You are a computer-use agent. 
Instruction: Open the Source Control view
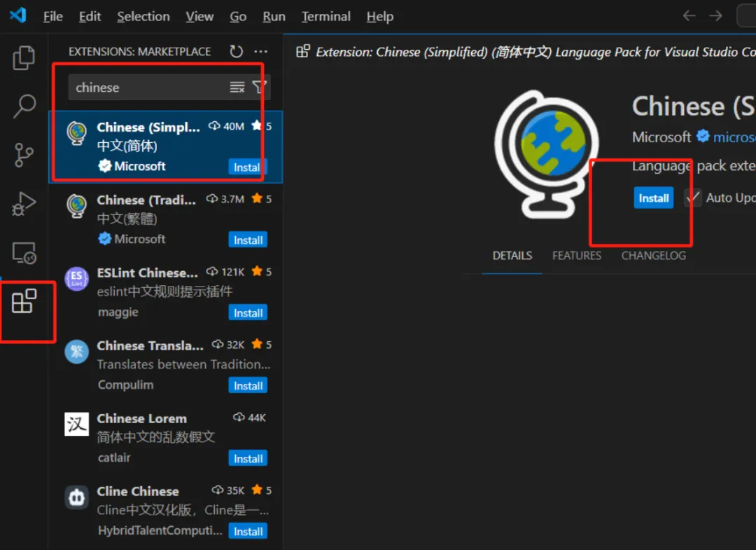tap(24, 155)
